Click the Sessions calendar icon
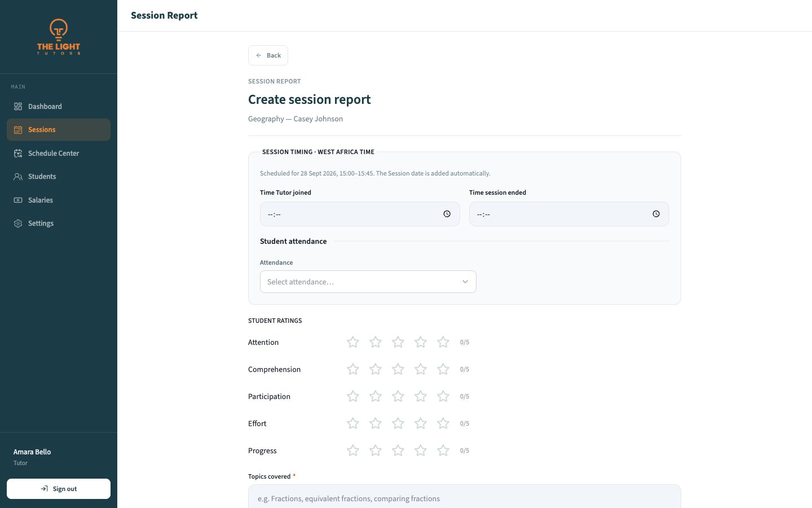The width and height of the screenshot is (812, 508). tap(18, 130)
